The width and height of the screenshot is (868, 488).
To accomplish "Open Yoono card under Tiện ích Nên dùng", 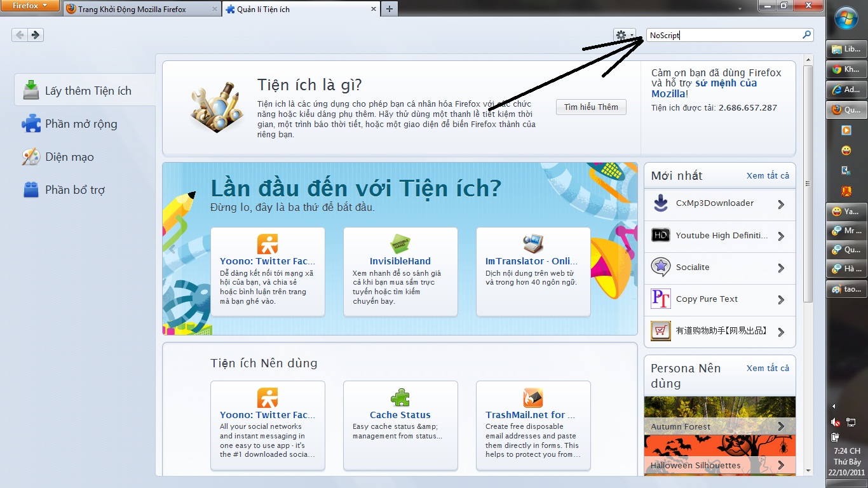I will coord(268,425).
